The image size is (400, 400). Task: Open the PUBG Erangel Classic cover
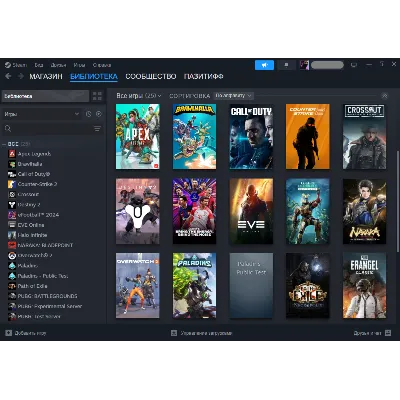click(365, 285)
